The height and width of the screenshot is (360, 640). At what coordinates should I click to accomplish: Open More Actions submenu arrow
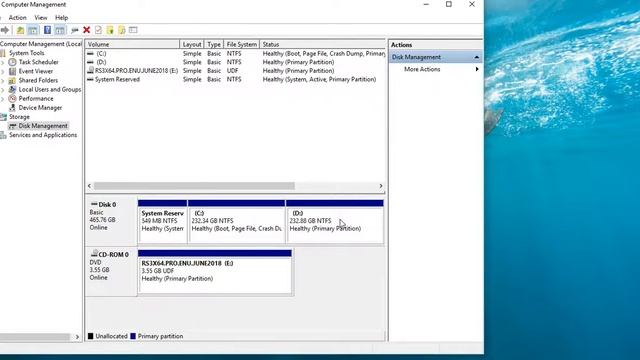coord(477,69)
